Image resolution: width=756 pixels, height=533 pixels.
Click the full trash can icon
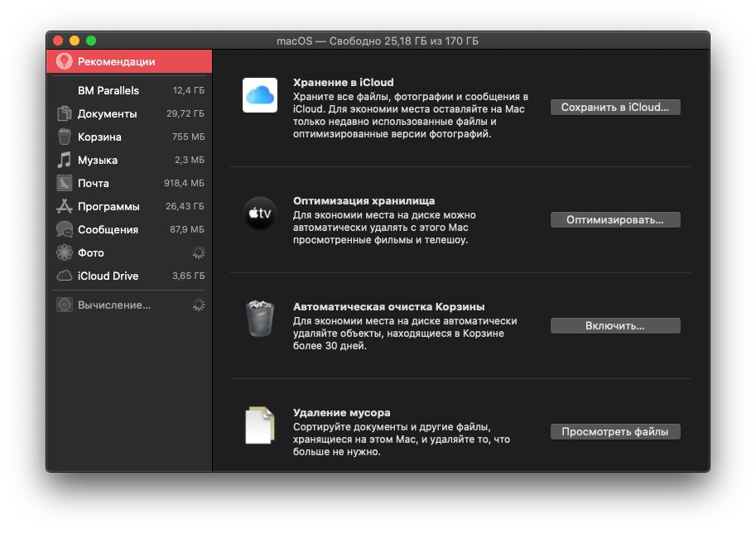(260, 319)
